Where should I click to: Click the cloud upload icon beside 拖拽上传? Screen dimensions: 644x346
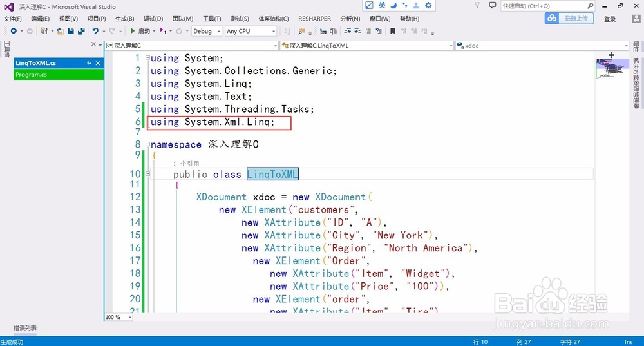tap(553, 18)
